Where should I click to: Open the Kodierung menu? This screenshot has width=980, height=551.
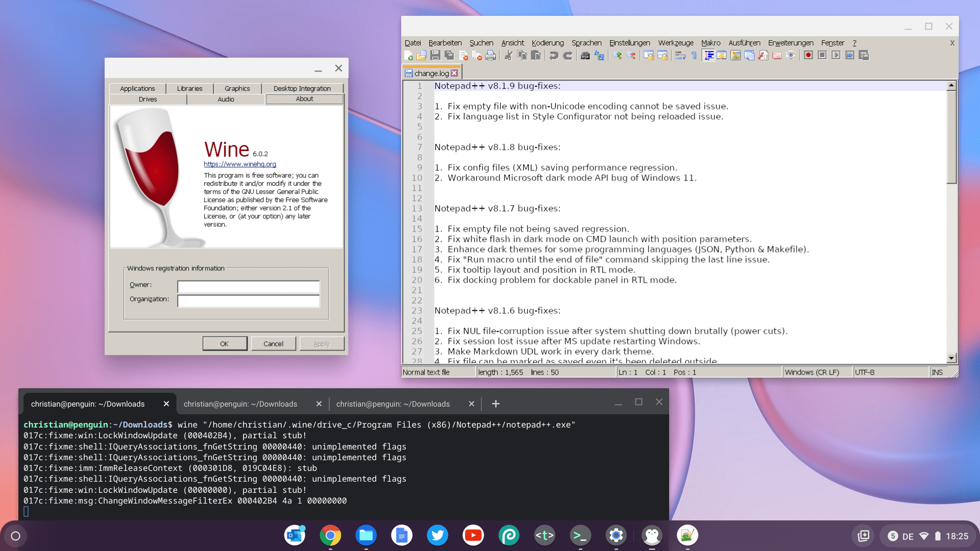coord(548,43)
